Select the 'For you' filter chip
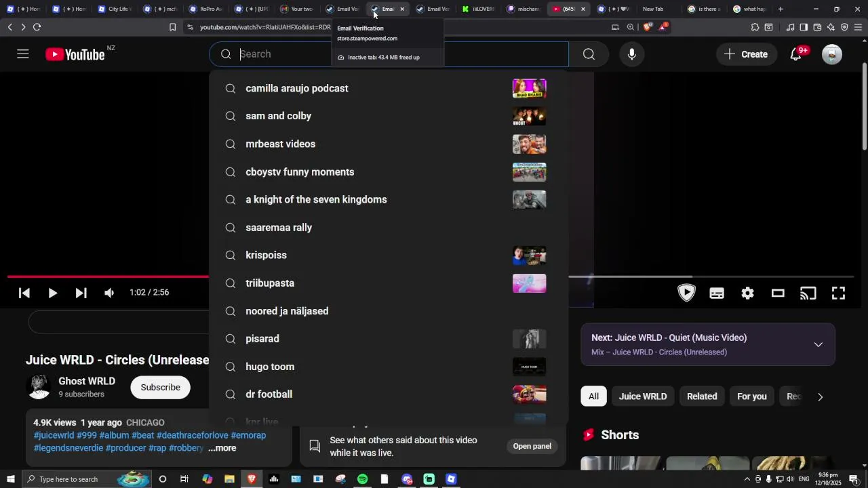The width and height of the screenshot is (868, 488). pyautogui.click(x=751, y=396)
